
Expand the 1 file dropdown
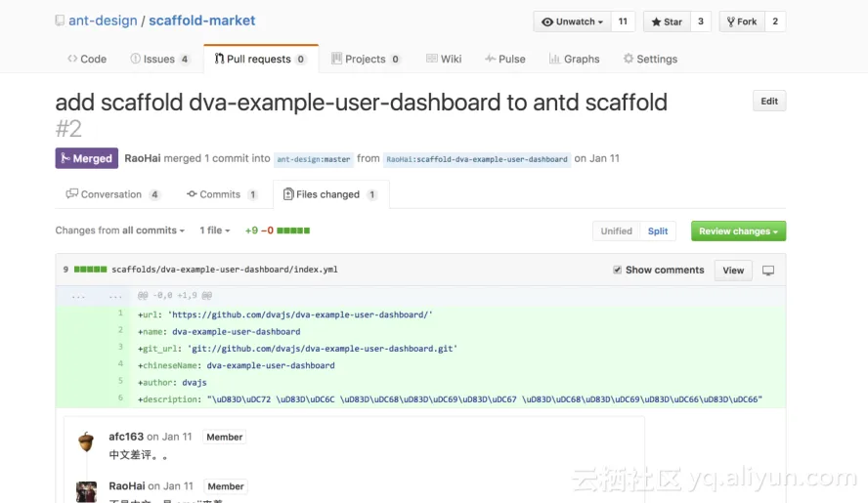[215, 231]
